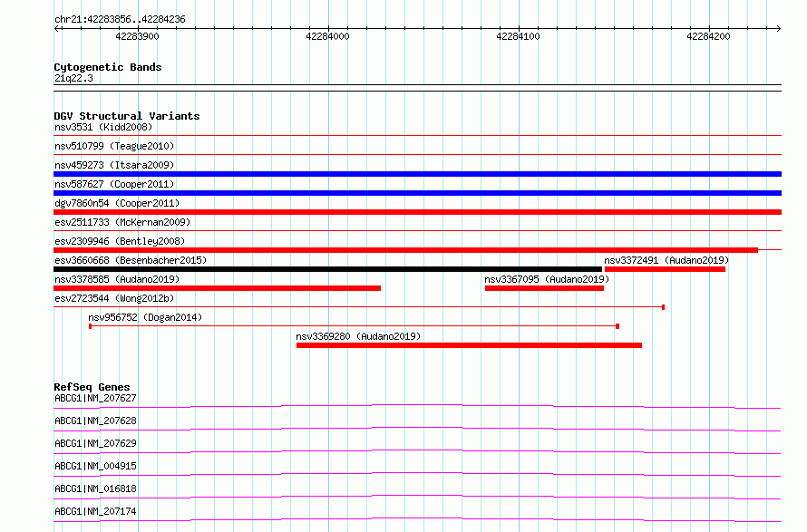Open variant nsv3378585 (Audano2019) label

click(117, 279)
